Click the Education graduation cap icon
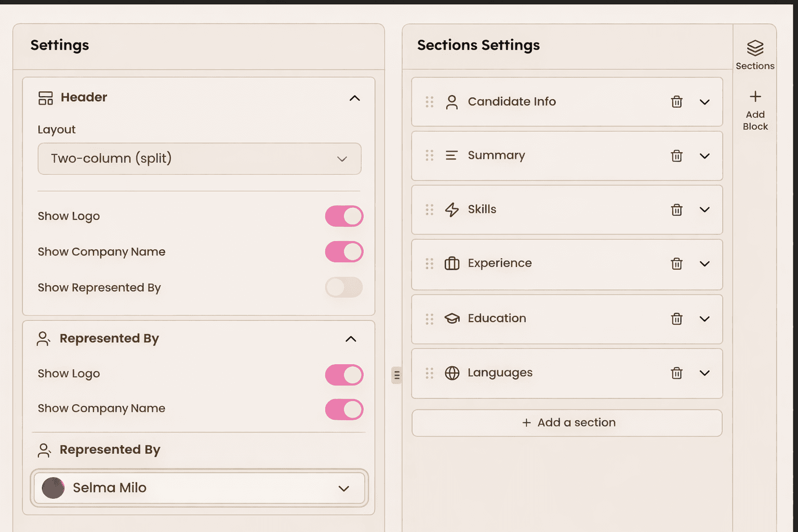 [x=452, y=318]
